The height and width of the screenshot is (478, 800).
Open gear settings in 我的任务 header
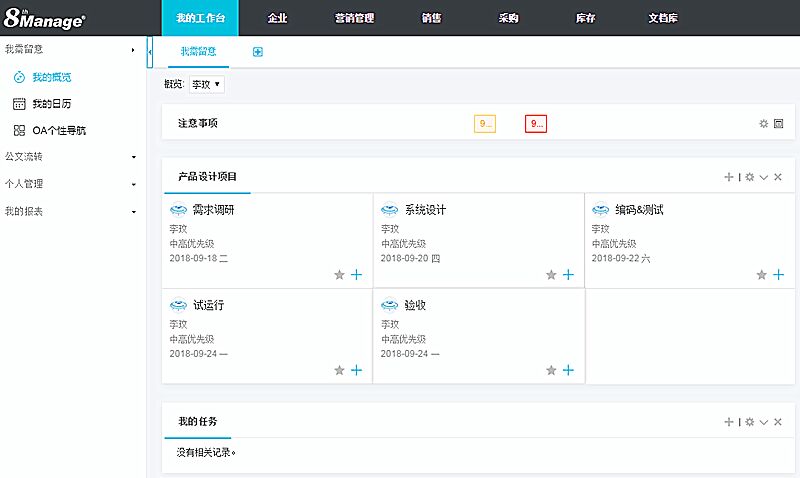point(749,422)
